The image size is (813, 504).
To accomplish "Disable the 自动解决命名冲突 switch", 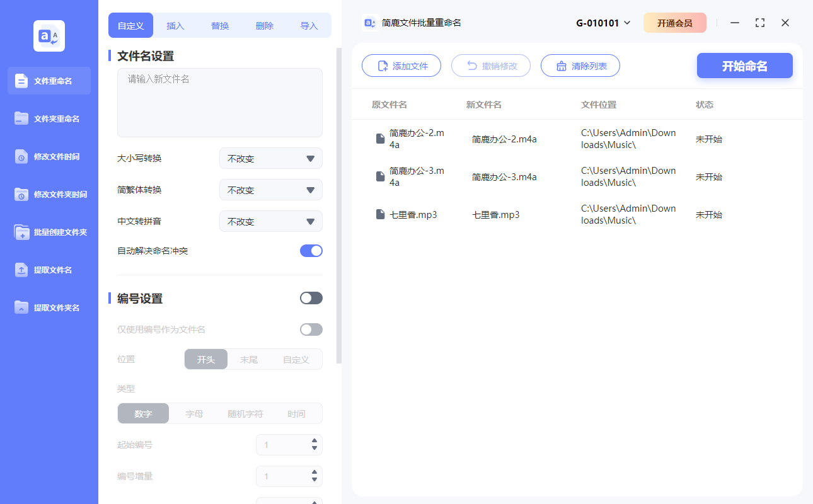I will click(x=311, y=250).
